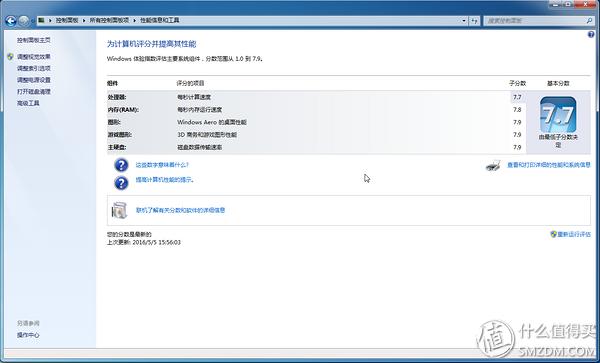Click '每秒内存运行速度' description text
This screenshot has width=600, height=363.
click(199, 110)
